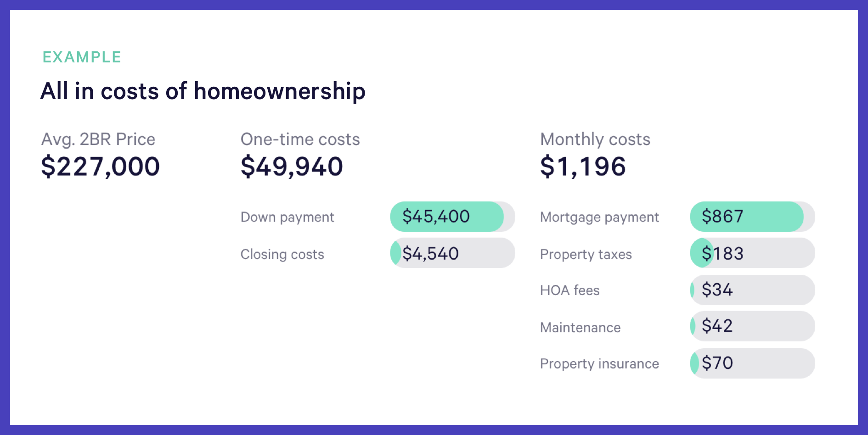Select the $34 HOA fees bar
Viewport: 868px width, 435px height.
[752, 290]
